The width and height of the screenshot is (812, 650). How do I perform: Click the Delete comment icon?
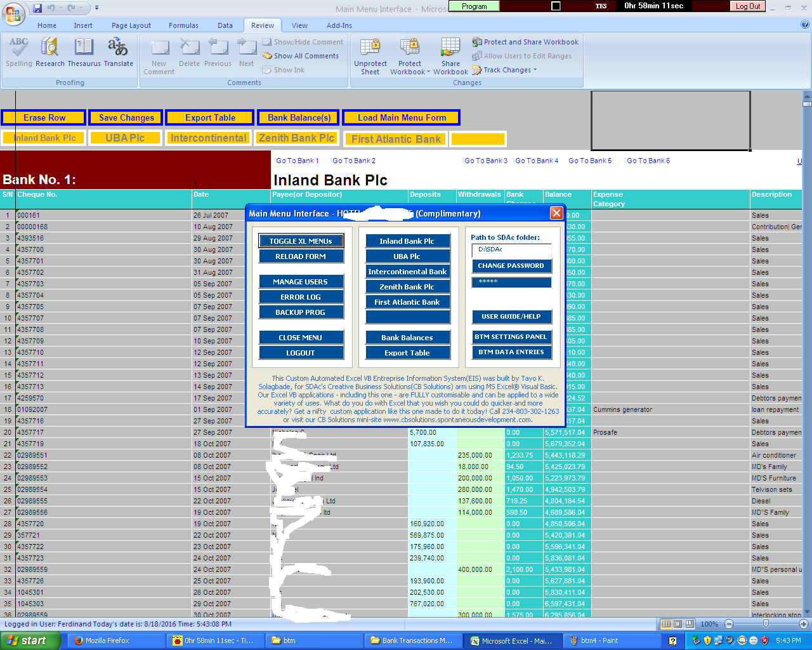189,52
